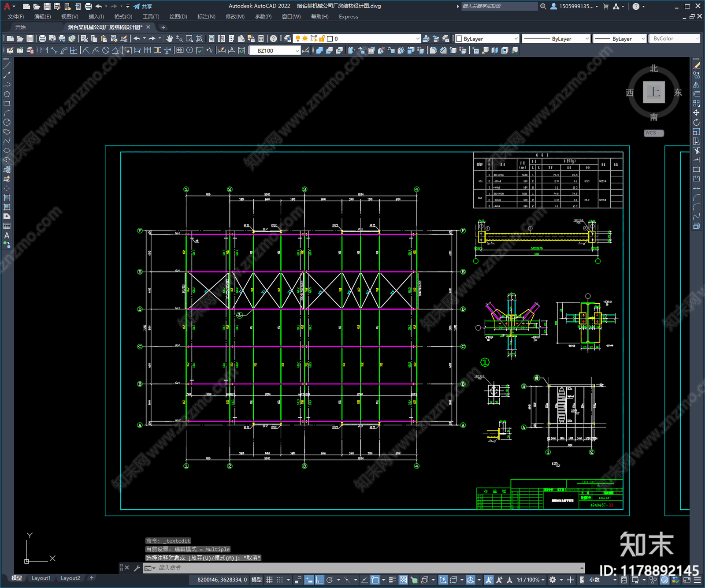Viewport: 705px width, 588px height.
Task: Open the 标注(N) menu
Action: (x=206, y=17)
